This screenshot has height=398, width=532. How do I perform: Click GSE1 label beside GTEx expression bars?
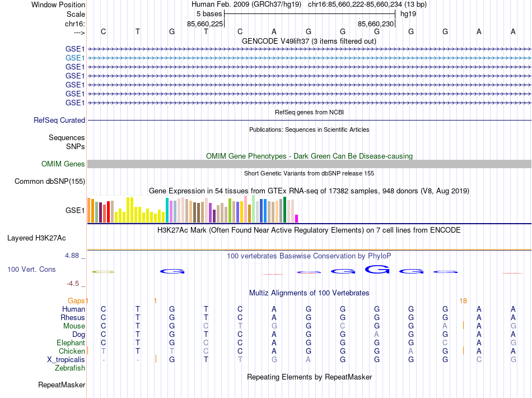point(75,211)
